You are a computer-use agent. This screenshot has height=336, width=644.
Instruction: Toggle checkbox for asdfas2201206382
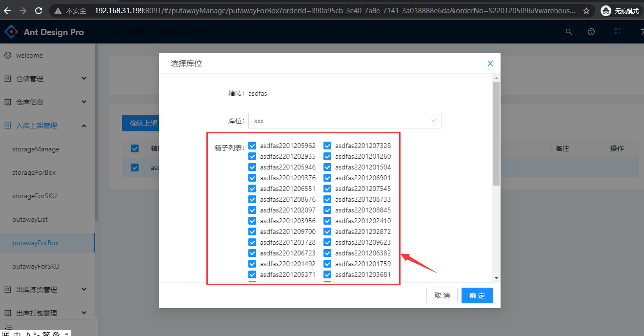pyautogui.click(x=327, y=253)
